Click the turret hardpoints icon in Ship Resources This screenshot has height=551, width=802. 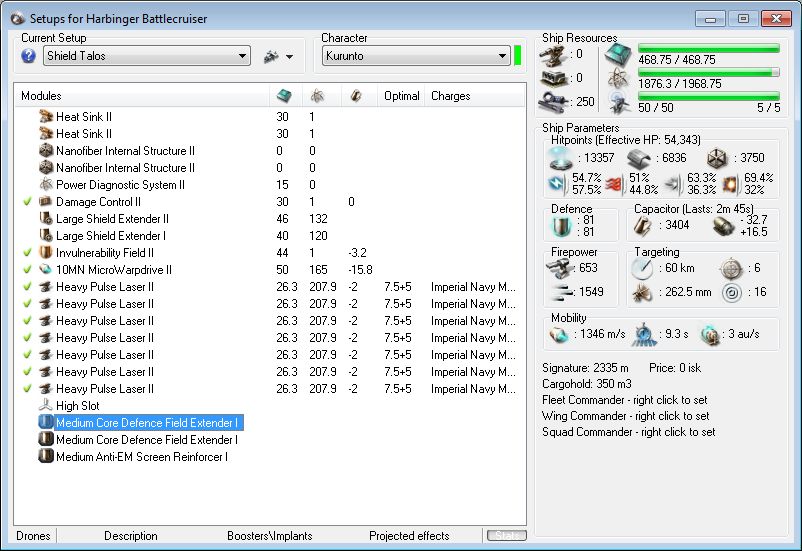point(555,55)
